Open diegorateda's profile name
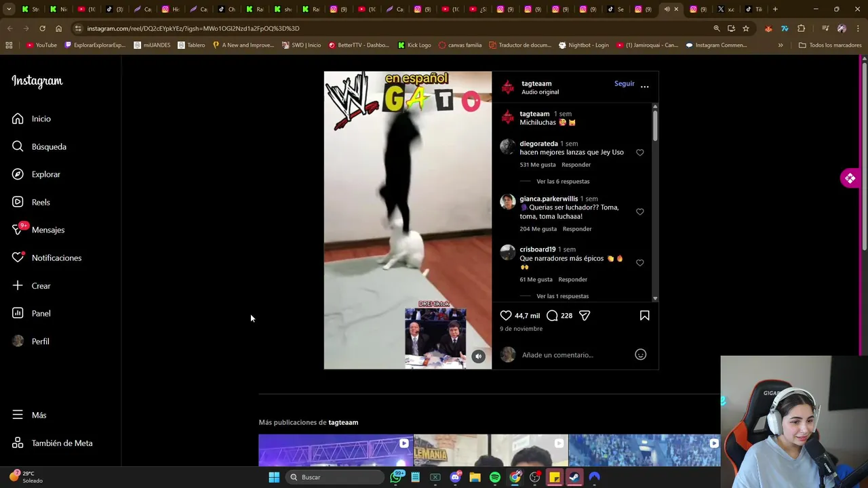 coord(538,144)
